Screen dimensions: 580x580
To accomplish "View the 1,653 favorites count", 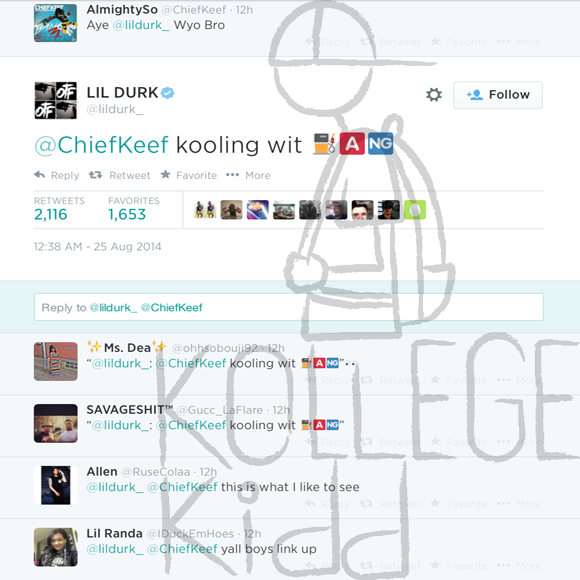I will pos(127,214).
